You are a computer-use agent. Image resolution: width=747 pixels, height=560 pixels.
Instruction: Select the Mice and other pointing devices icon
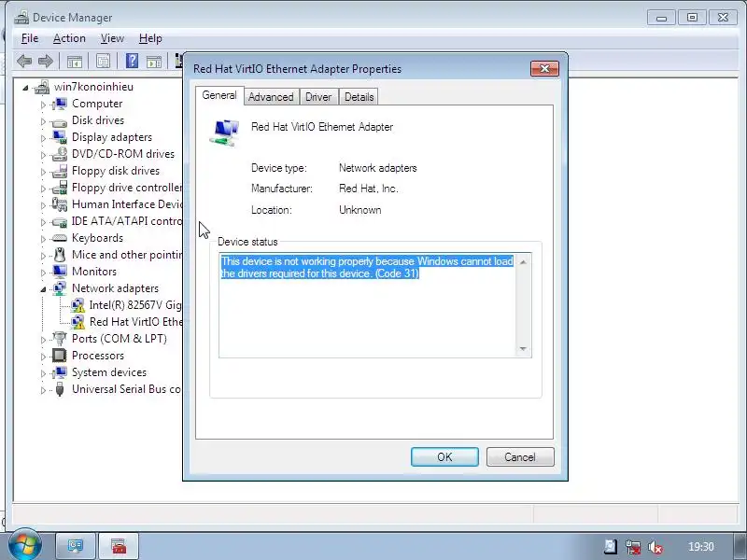60,255
